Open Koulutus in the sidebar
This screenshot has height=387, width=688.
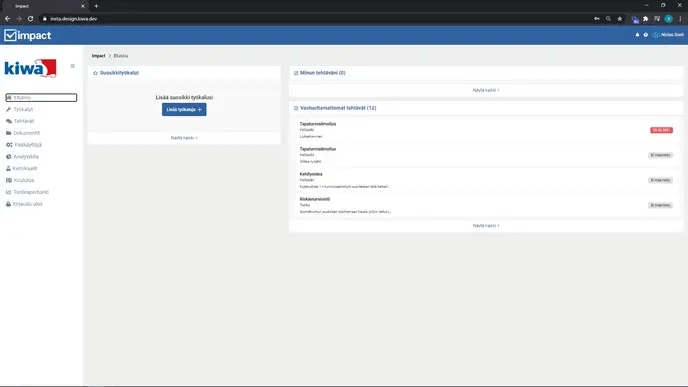coord(24,180)
